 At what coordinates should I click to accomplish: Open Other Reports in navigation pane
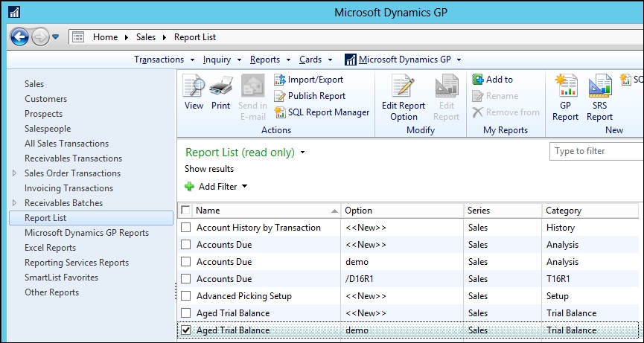tap(52, 292)
